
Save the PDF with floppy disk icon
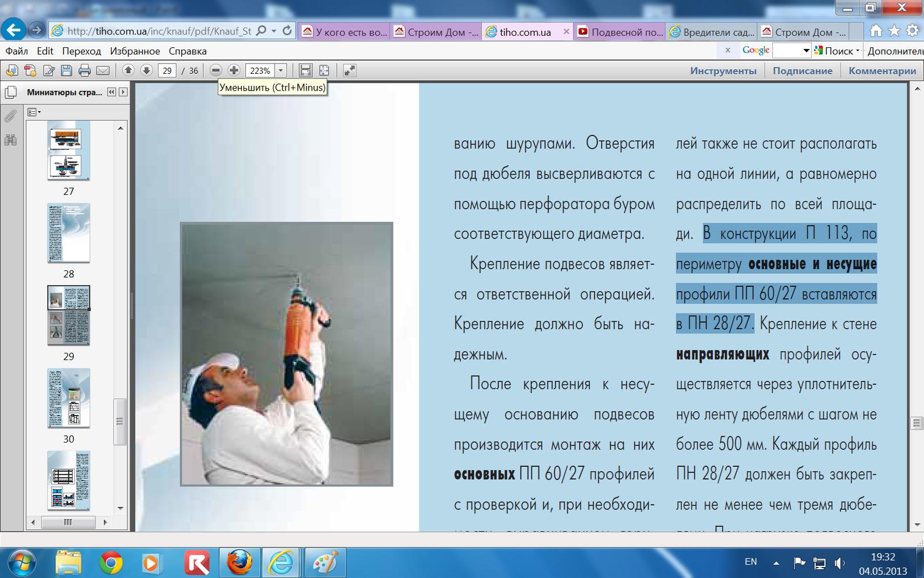tap(67, 70)
